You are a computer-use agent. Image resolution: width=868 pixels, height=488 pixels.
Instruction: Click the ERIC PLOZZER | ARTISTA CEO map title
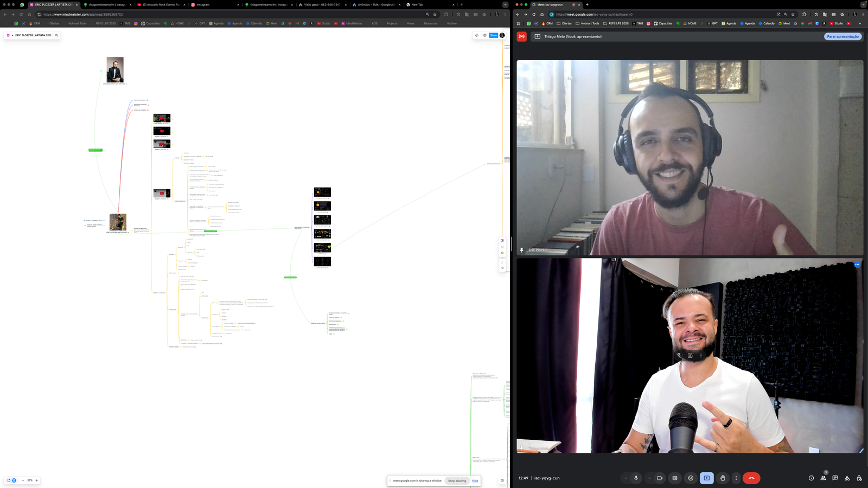click(33, 35)
